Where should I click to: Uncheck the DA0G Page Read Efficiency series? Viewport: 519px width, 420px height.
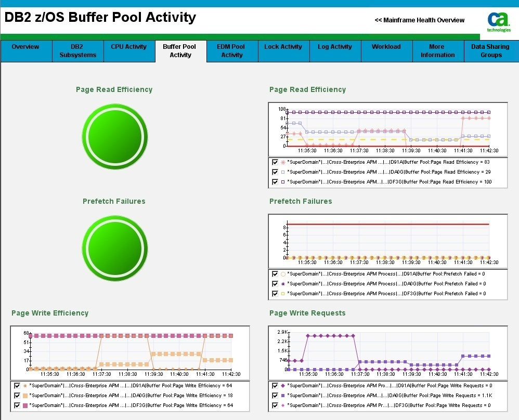coord(275,172)
